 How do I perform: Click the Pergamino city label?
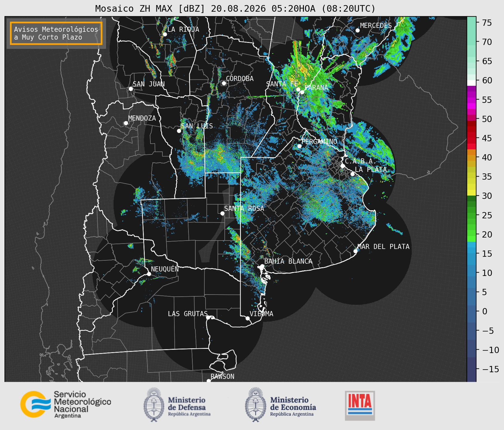click(x=319, y=141)
